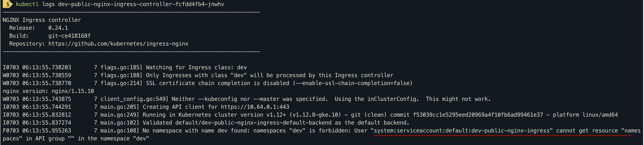This screenshot has width=644, height=145.
Task: Click the Release version 0.24.1
Action: [x=58, y=28]
